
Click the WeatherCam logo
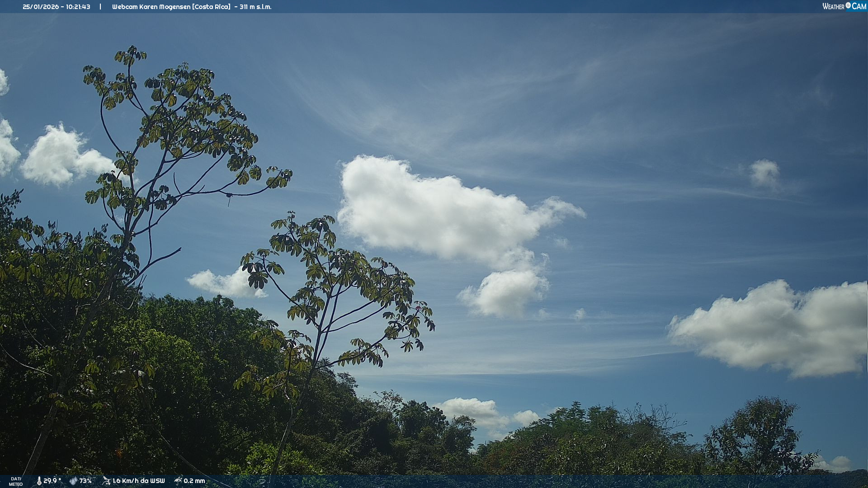click(x=844, y=6)
